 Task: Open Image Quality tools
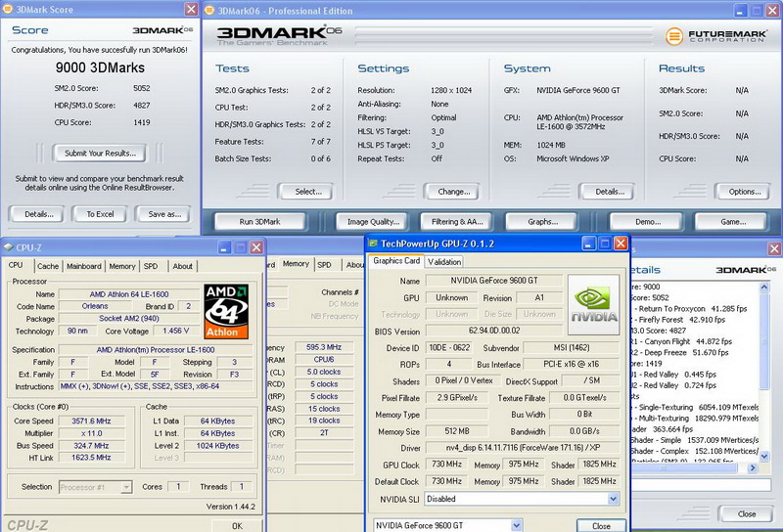coord(373,222)
